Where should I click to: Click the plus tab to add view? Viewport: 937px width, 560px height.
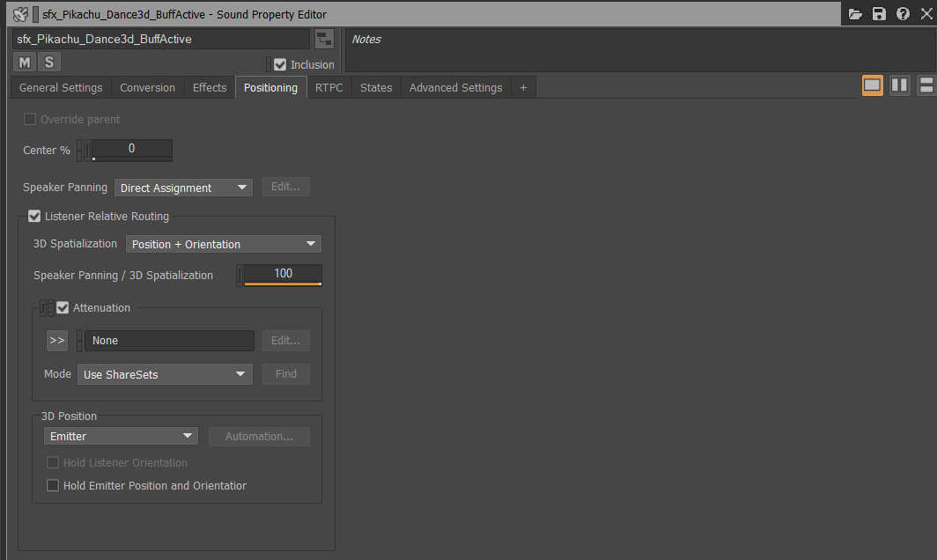click(x=523, y=88)
